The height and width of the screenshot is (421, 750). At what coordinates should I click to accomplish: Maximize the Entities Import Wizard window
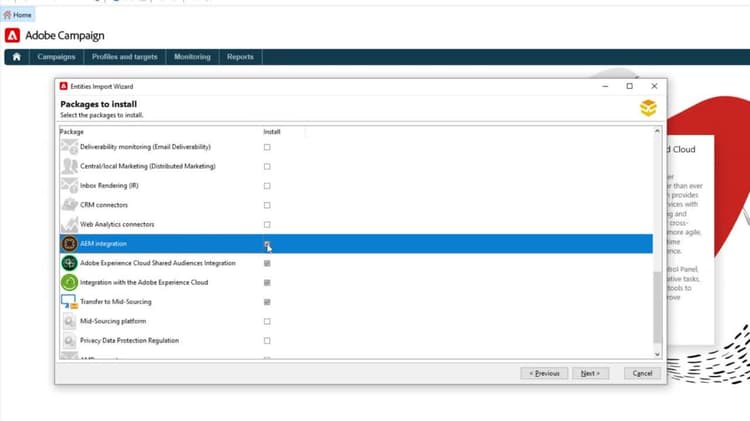[629, 86]
